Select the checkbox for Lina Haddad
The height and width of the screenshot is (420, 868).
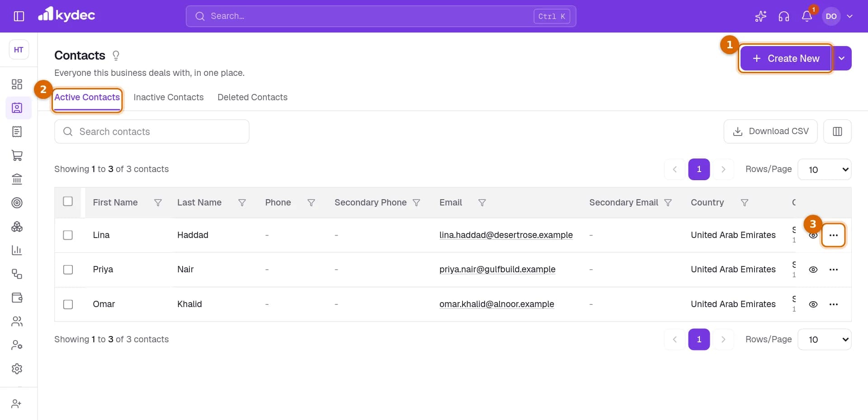click(x=68, y=235)
